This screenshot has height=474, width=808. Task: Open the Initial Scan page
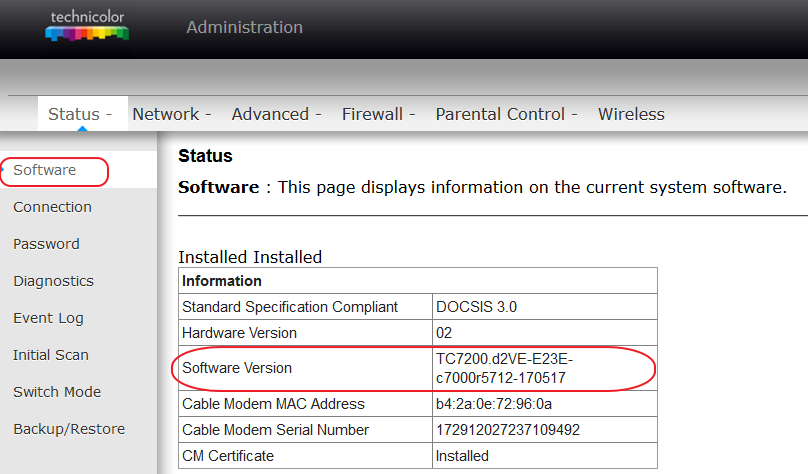coord(51,355)
